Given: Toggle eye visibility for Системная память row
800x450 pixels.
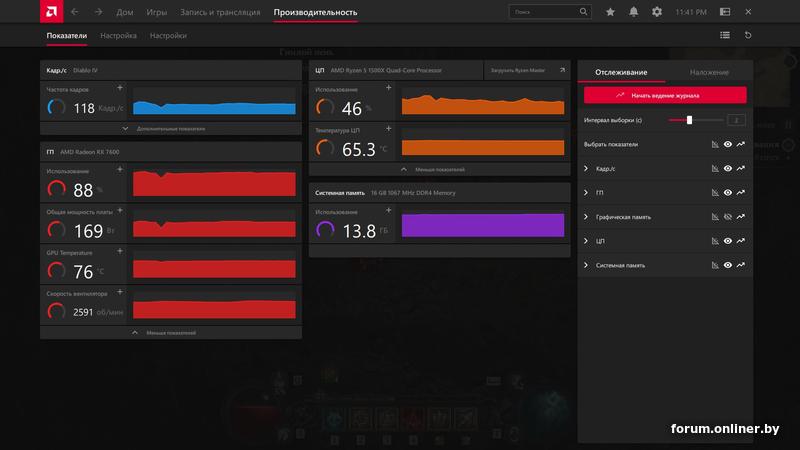Looking at the screenshot, I should coord(728,265).
